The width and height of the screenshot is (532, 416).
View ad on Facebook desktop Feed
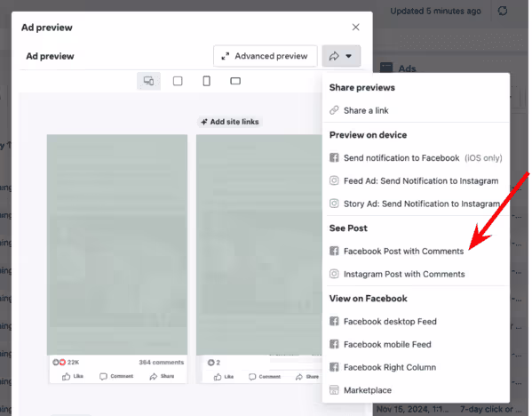(390, 321)
